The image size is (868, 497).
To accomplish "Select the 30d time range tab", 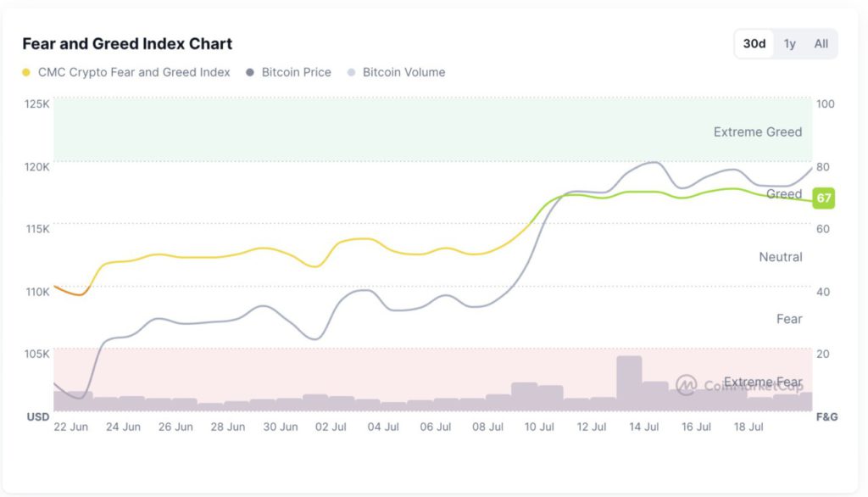I will point(754,43).
